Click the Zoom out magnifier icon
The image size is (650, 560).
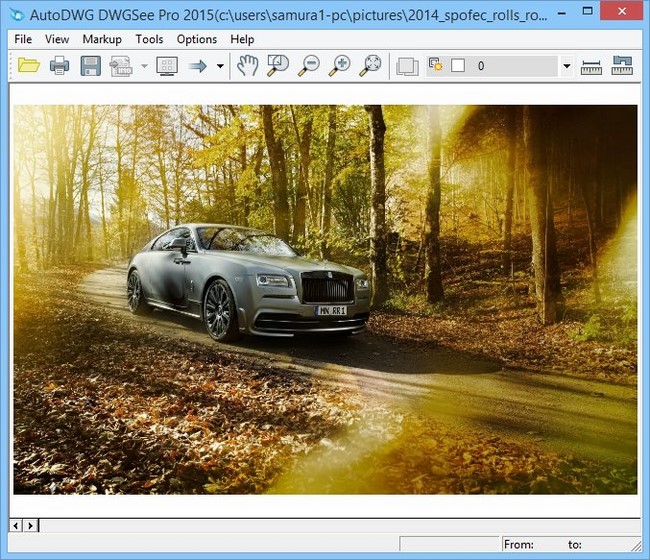309,66
